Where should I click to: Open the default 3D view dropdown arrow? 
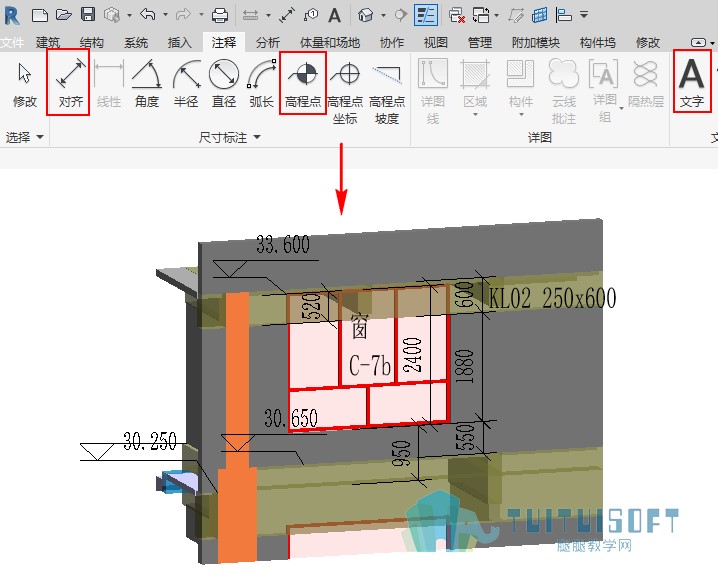pyautogui.click(x=383, y=16)
